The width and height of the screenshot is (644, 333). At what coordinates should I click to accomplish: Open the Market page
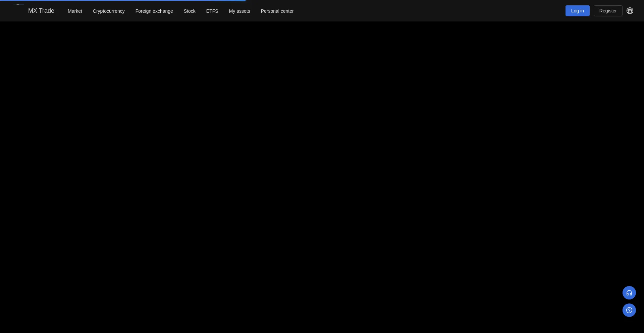pyautogui.click(x=75, y=11)
